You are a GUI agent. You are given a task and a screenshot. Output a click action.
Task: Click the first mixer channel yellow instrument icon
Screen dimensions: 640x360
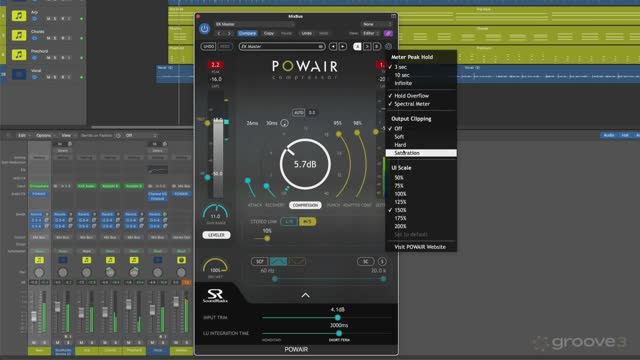[x=39, y=260]
